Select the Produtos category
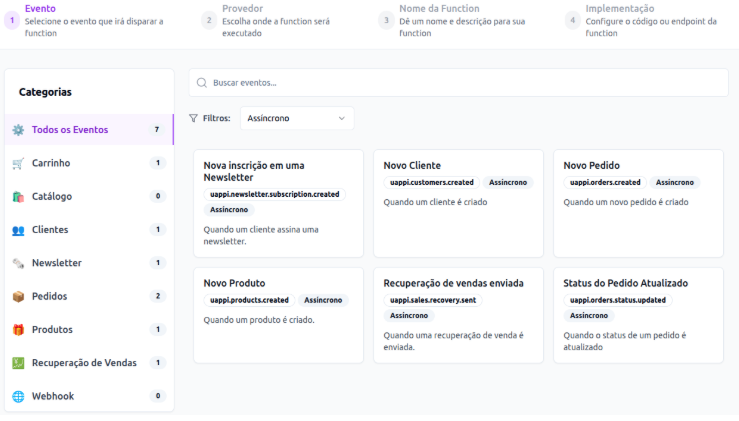 89,330
